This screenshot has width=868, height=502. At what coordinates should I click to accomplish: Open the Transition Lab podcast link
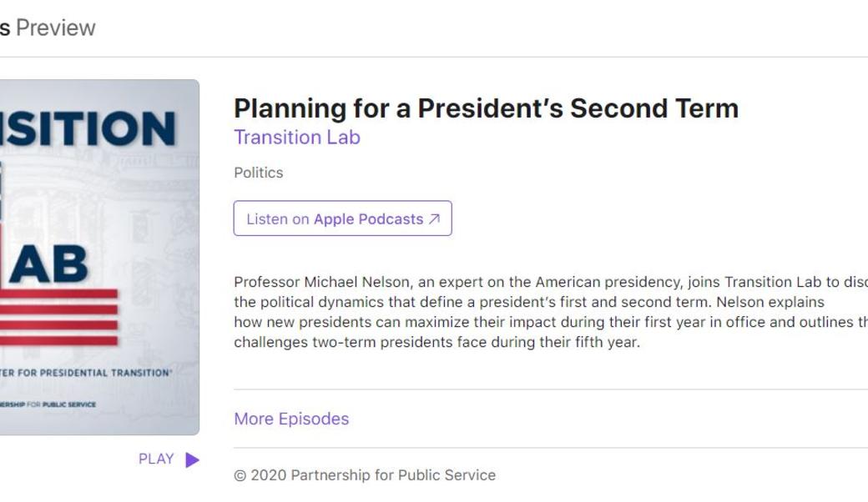coord(296,138)
